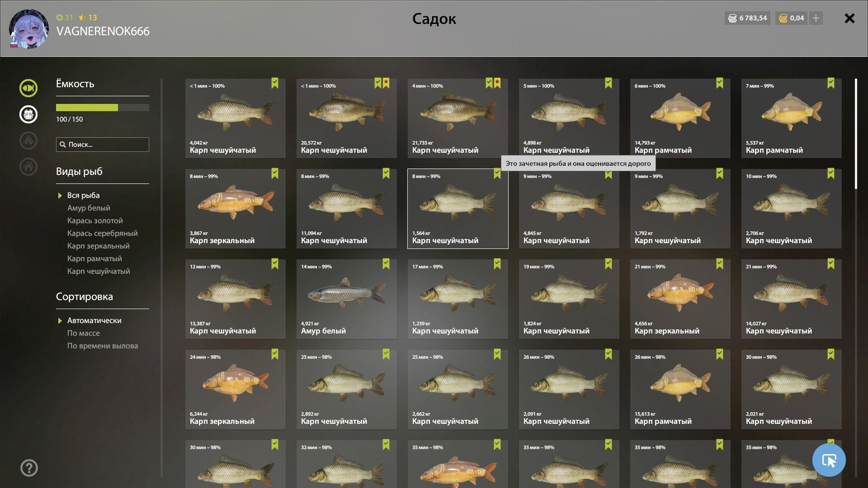Filter list by Карп зеркальный
Viewport: 868px width, 488px height.
tap(98, 246)
